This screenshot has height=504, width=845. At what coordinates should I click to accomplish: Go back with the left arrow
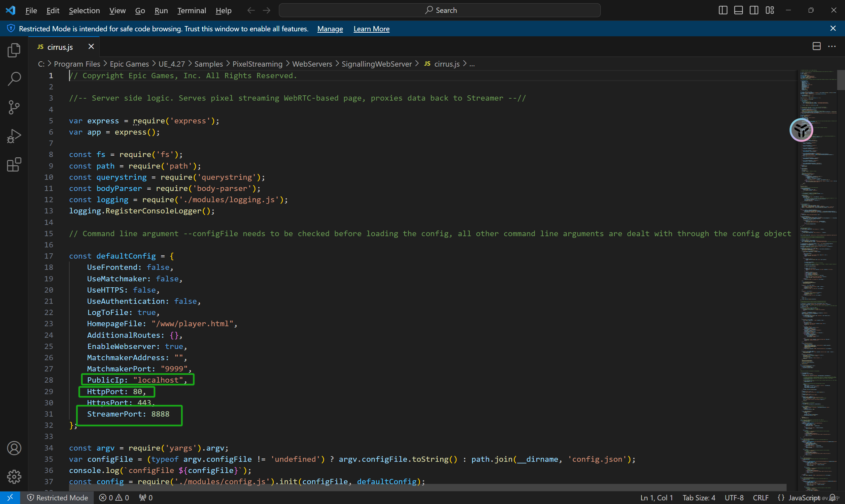click(251, 10)
